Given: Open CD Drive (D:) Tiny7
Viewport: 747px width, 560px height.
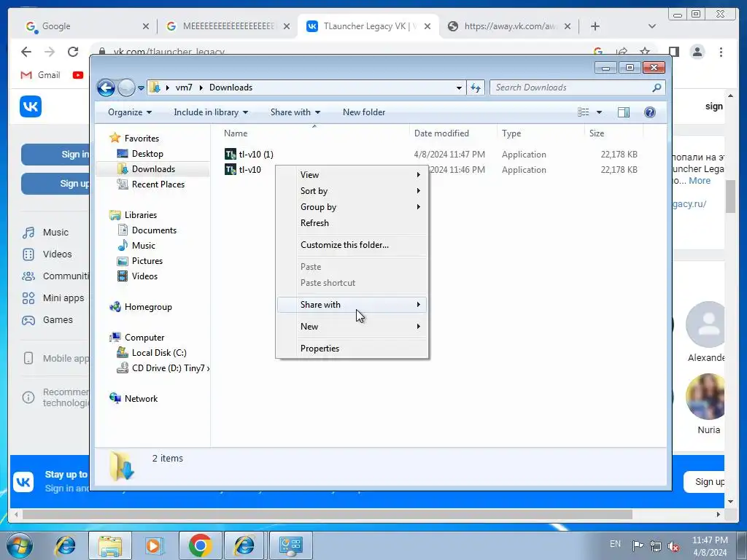Looking at the screenshot, I should coord(163,368).
